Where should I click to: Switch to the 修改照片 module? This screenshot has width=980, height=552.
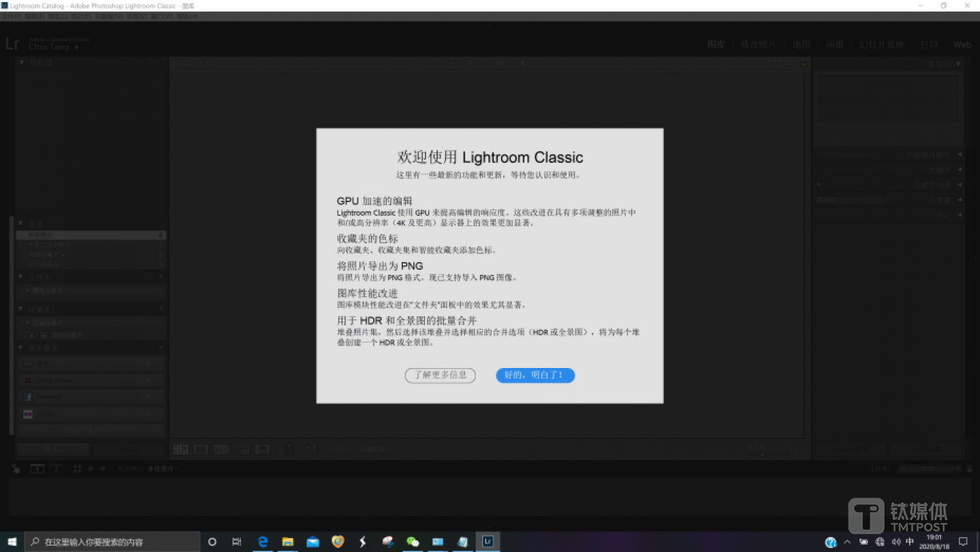click(758, 44)
